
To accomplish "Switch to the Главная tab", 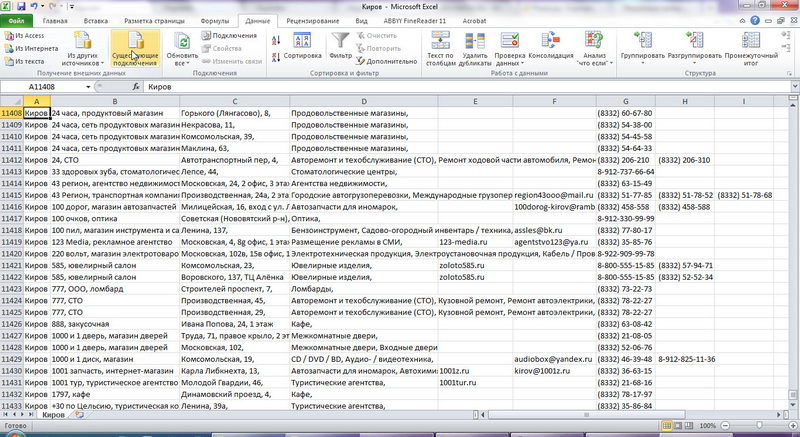I will (x=55, y=21).
